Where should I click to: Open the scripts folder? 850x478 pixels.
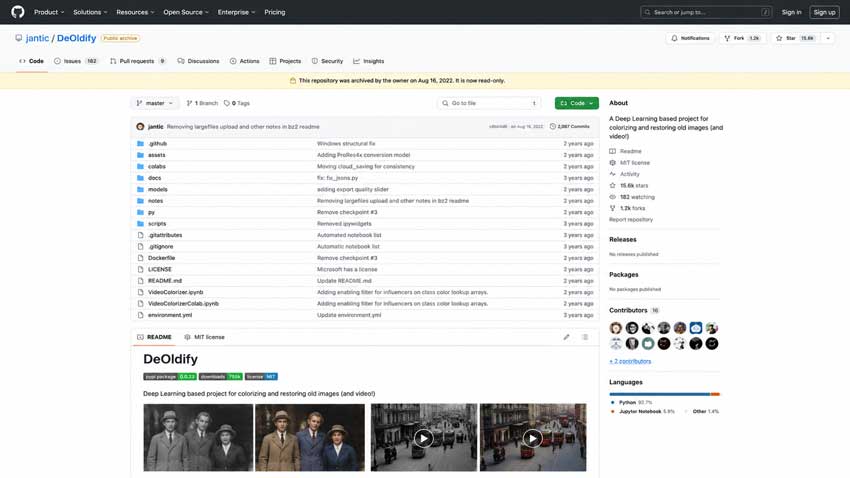click(x=157, y=223)
